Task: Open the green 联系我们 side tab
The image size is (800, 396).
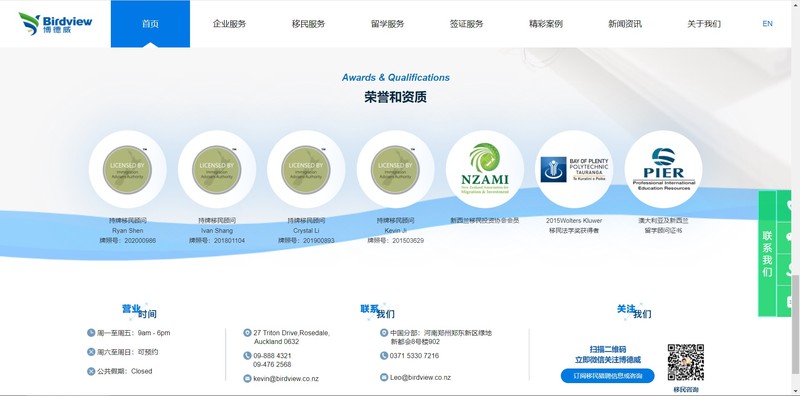Action: (x=767, y=254)
